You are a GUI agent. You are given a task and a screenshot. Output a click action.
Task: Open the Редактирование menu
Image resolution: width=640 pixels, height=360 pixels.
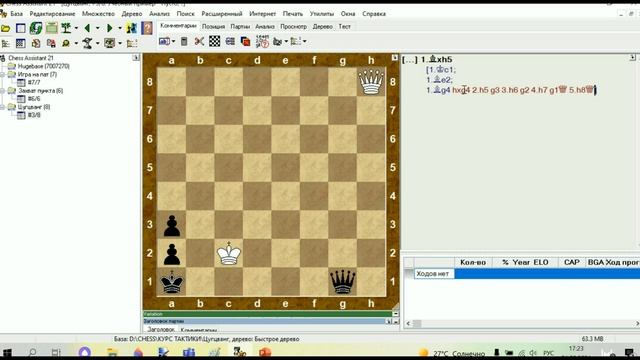point(52,13)
